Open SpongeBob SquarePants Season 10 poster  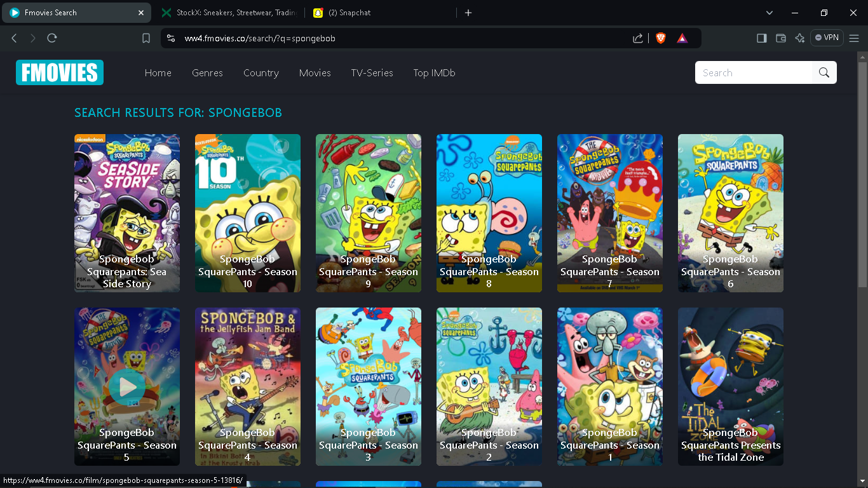pos(248,213)
